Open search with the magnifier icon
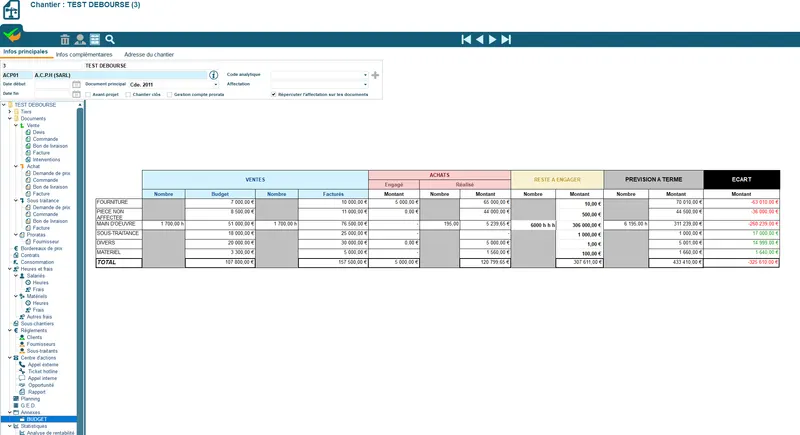800x435 pixels. pos(110,39)
